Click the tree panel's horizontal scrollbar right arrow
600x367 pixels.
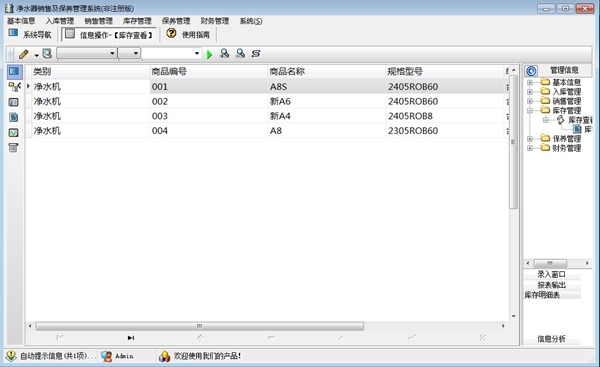click(587, 263)
